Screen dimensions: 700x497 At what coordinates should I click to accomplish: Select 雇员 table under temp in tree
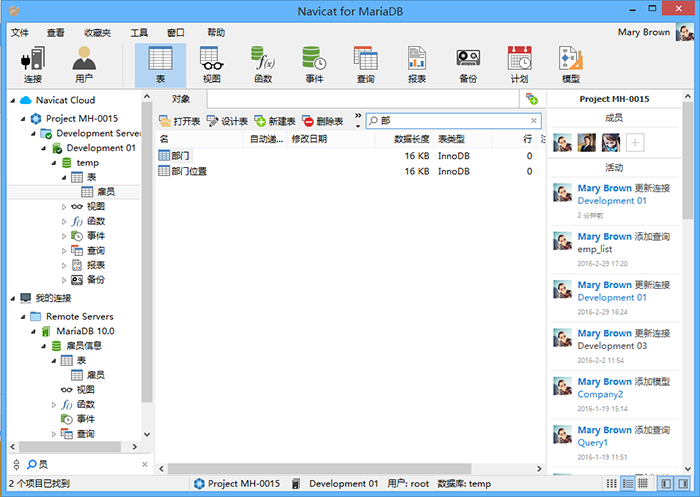(106, 192)
